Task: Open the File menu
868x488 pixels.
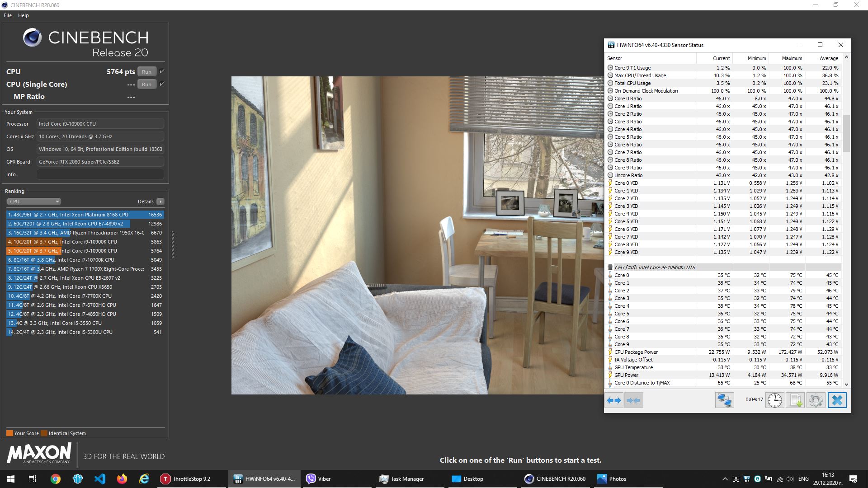Action: (8, 15)
